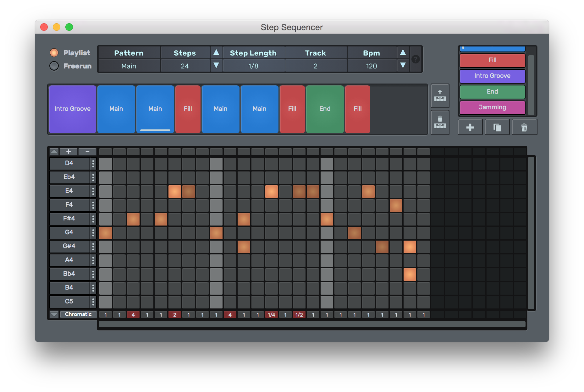Select first Main block in playlist
The height and width of the screenshot is (392, 584).
pos(116,109)
